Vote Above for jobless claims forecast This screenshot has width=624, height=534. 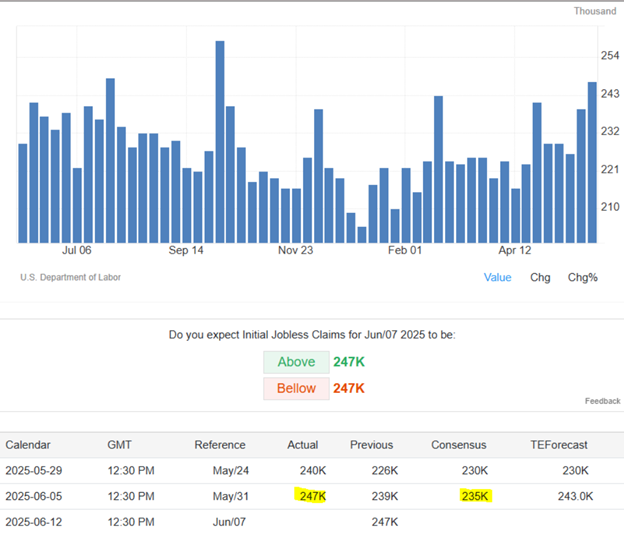click(x=296, y=362)
